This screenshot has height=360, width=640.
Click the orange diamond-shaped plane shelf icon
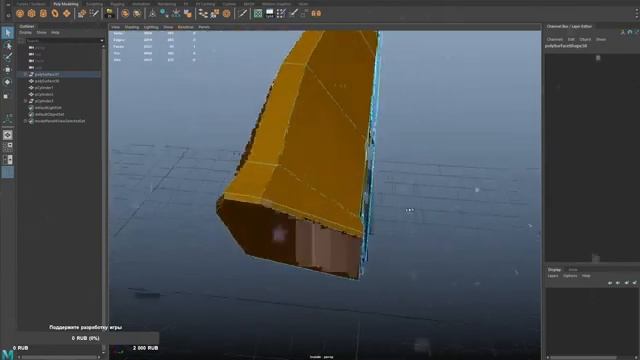click(67, 13)
